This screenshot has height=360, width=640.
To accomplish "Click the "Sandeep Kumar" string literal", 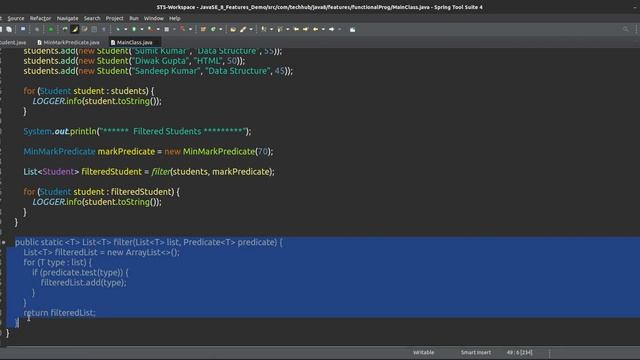I will (x=166, y=71).
